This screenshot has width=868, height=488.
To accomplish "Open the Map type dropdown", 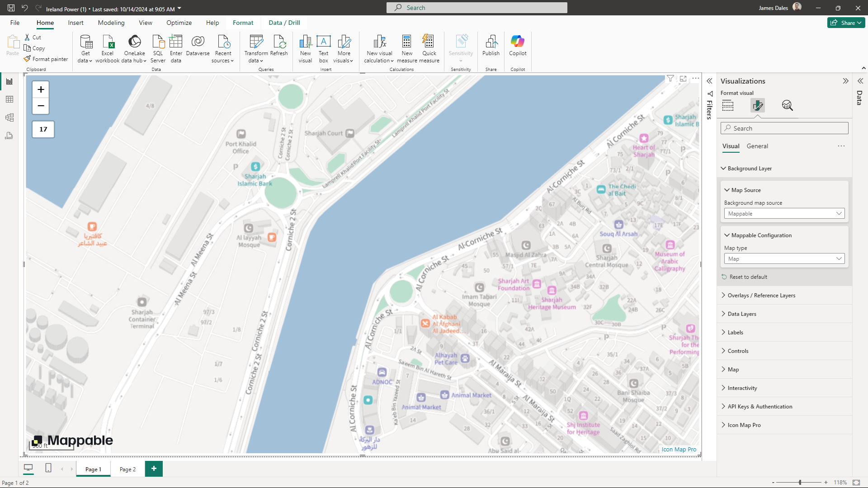I will [784, 259].
